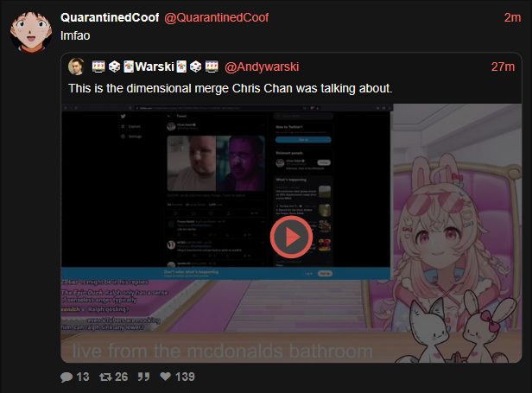Click the QuarantinedCoof display name
The width and height of the screenshot is (532, 393).
(x=110, y=17)
